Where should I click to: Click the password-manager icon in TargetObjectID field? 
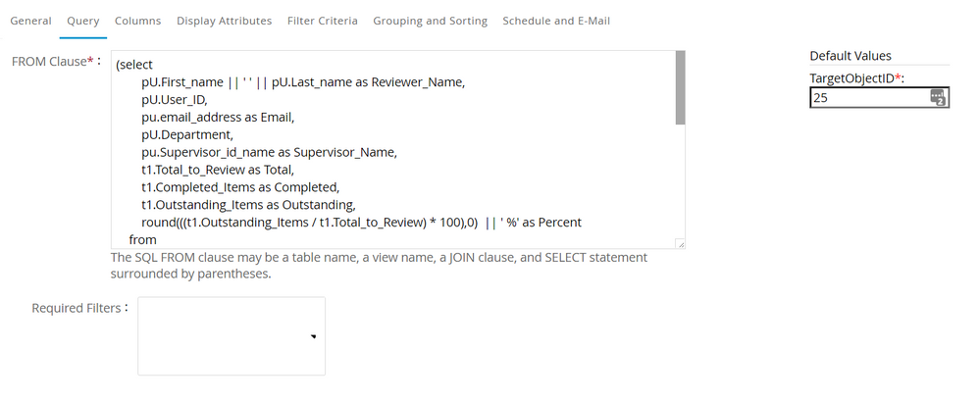point(937,97)
